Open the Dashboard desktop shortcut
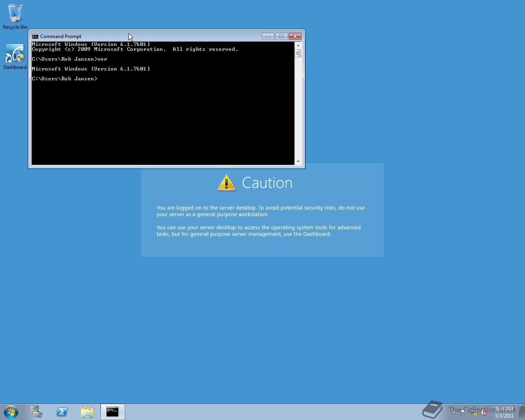The width and height of the screenshot is (525, 420). [15, 57]
